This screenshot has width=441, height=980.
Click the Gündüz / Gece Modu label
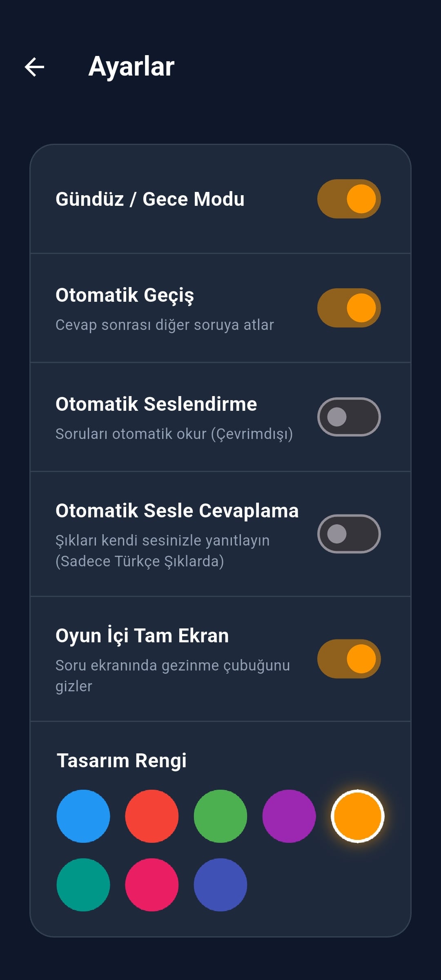tap(150, 199)
